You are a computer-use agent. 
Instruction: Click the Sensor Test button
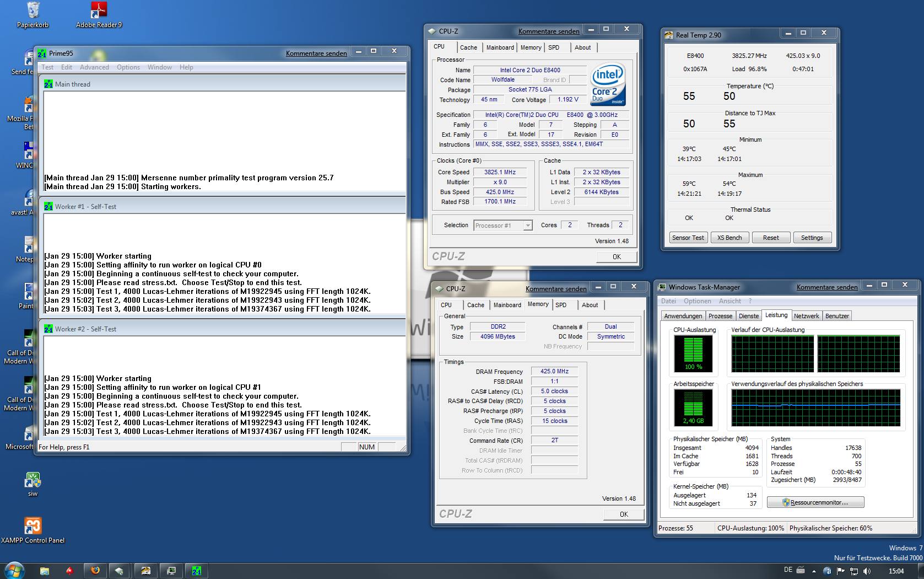pyautogui.click(x=688, y=238)
